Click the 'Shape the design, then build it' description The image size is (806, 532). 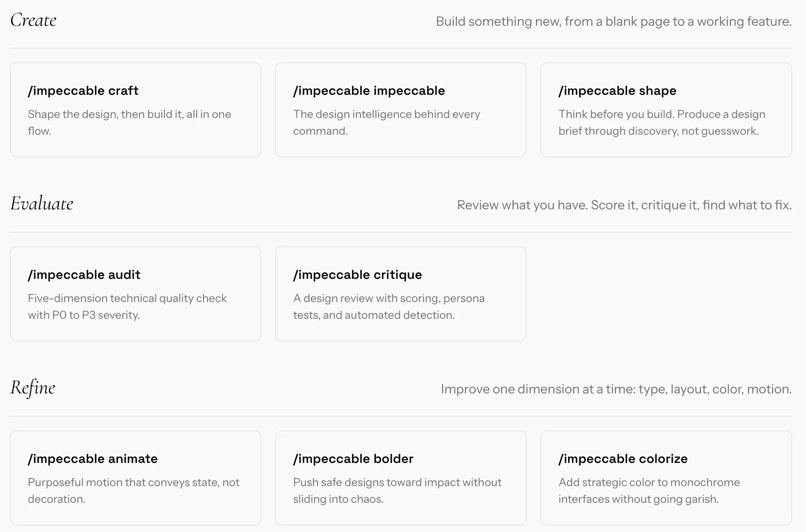tap(130, 123)
